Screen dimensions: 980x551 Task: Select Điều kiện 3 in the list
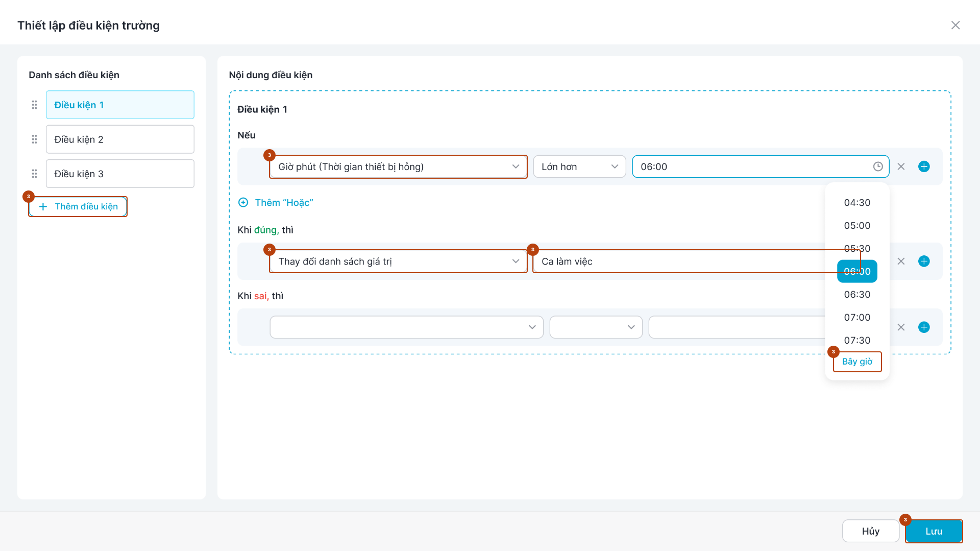(120, 174)
